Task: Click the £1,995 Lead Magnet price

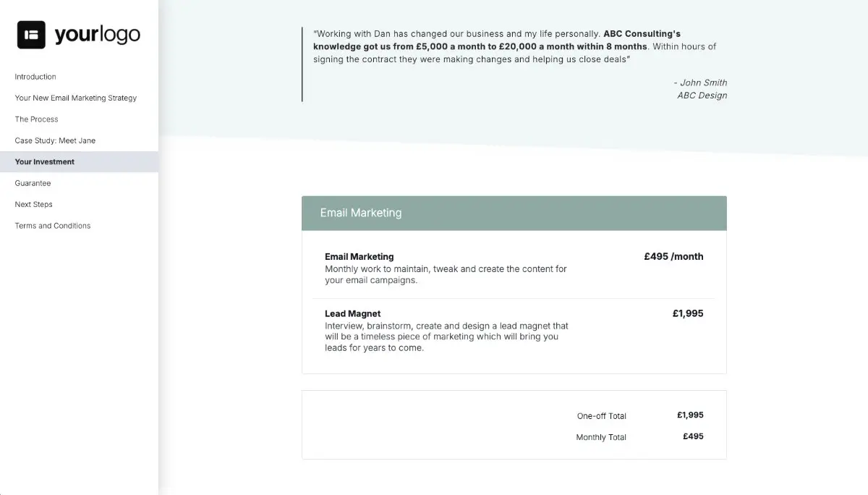Action: pos(688,313)
